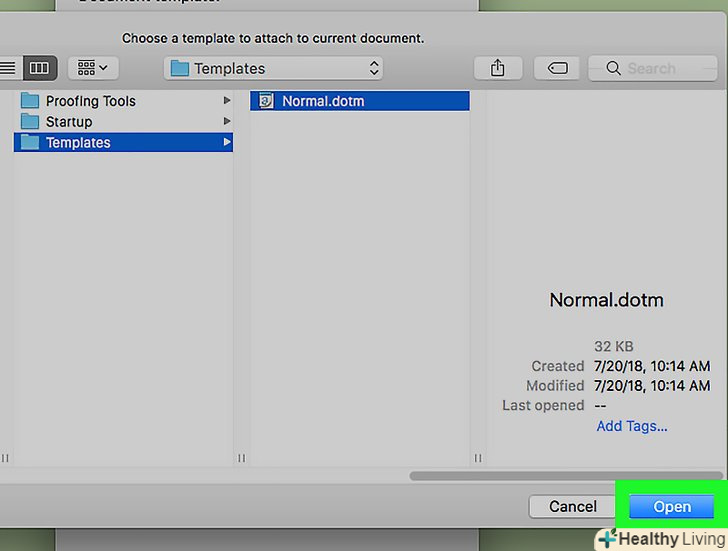Click the search magnifier icon
The image size is (728, 551).
[x=613, y=68]
